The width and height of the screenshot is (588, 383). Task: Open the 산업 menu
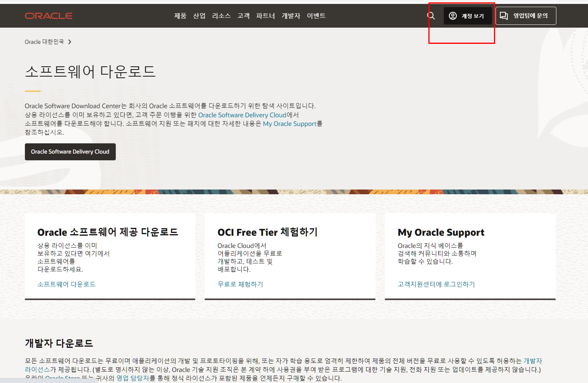199,16
